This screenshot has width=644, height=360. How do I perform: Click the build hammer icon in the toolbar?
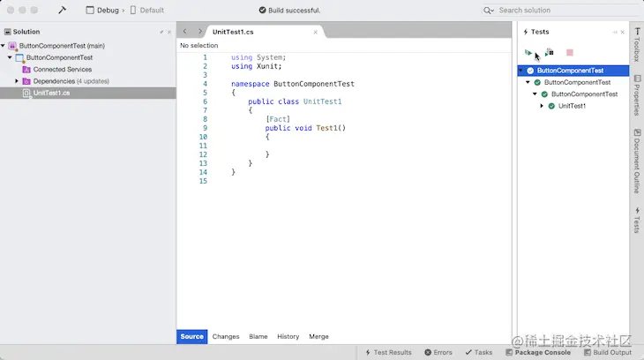click(x=62, y=10)
